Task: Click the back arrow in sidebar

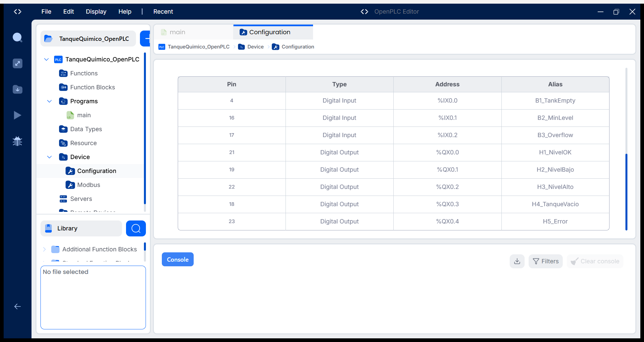Action: 17,306
